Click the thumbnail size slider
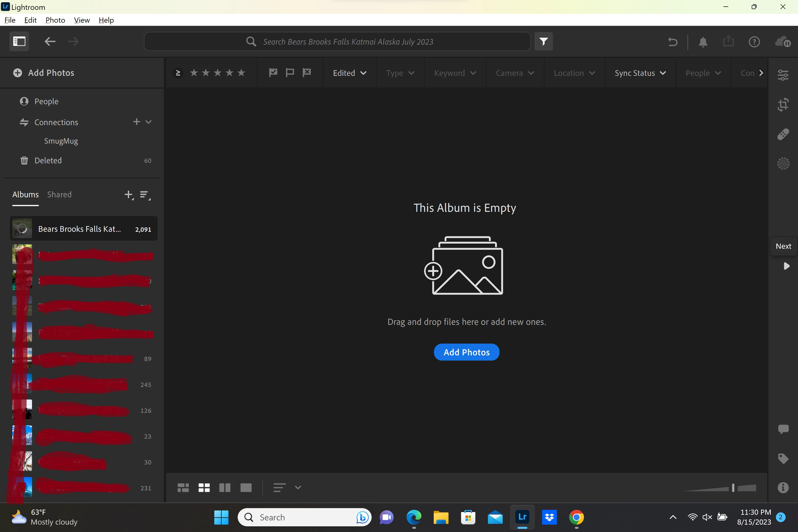The width and height of the screenshot is (798, 532). pyautogui.click(x=733, y=488)
